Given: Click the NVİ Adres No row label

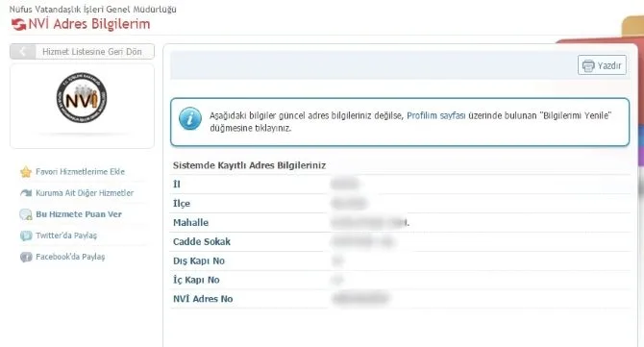Looking at the screenshot, I should click(x=203, y=299).
